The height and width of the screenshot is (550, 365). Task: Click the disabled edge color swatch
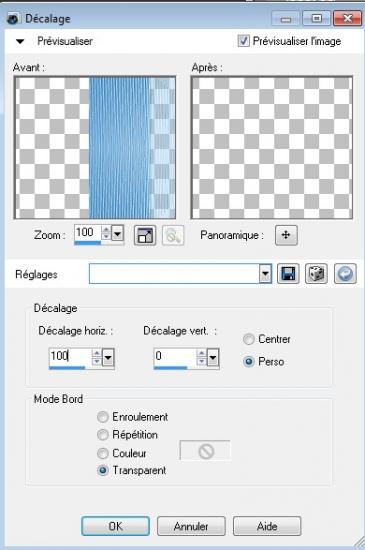(x=205, y=451)
